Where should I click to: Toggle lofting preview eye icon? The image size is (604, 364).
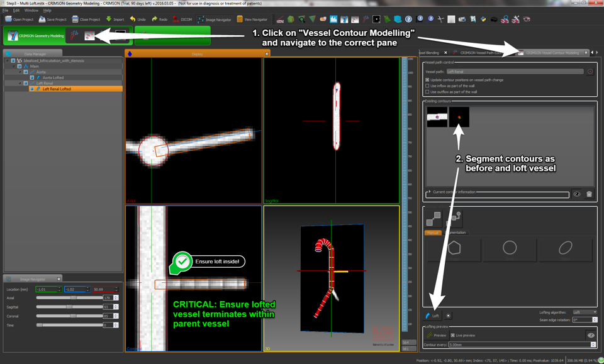(590, 335)
